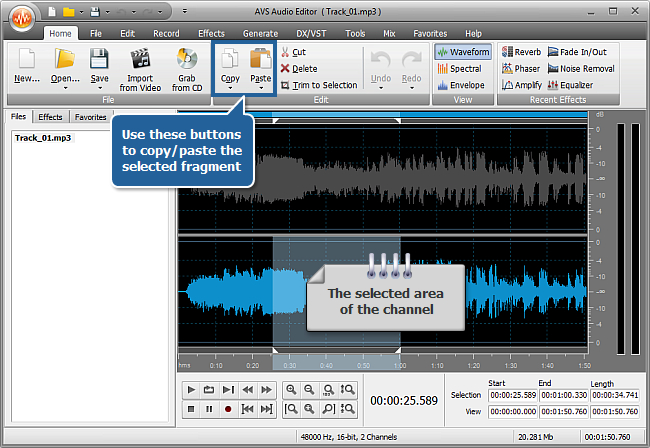The image size is (650, 448).
Task: Click Grab from CD icon
Action: point(187,58)
